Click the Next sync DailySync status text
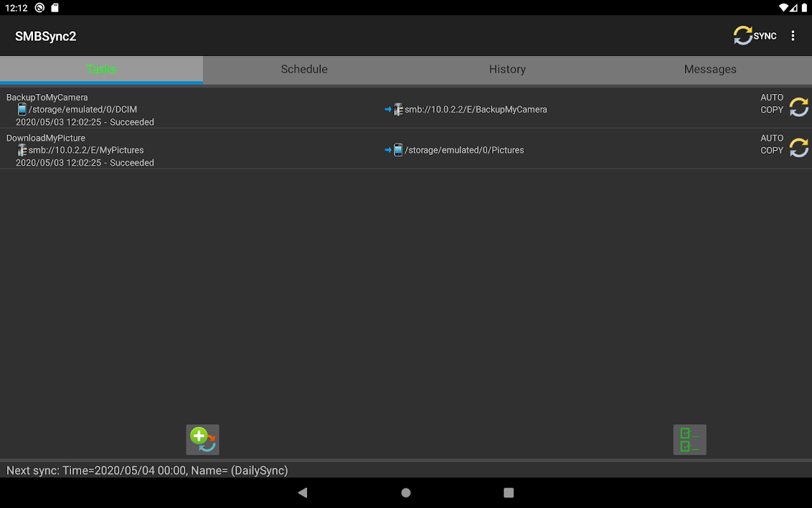812x508 pixels. tap(147, 471)
